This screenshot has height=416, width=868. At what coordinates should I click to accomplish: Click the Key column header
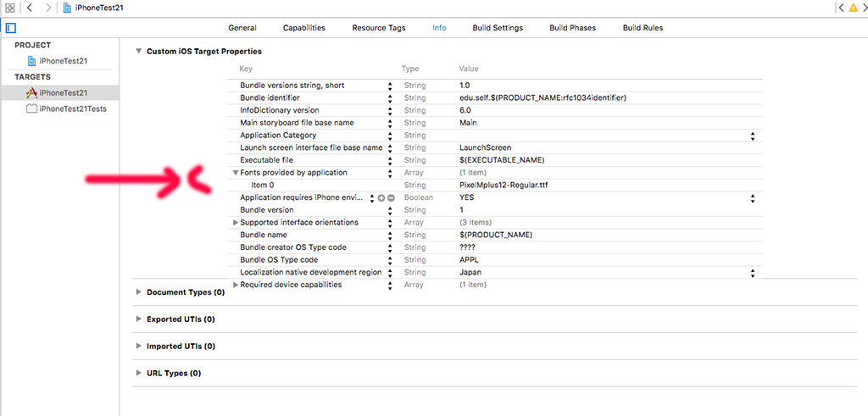pos(246,69)
